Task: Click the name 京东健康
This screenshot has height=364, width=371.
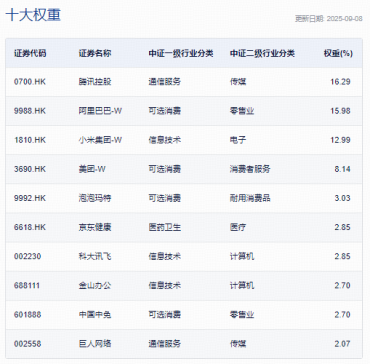Action: click(95, 227)
